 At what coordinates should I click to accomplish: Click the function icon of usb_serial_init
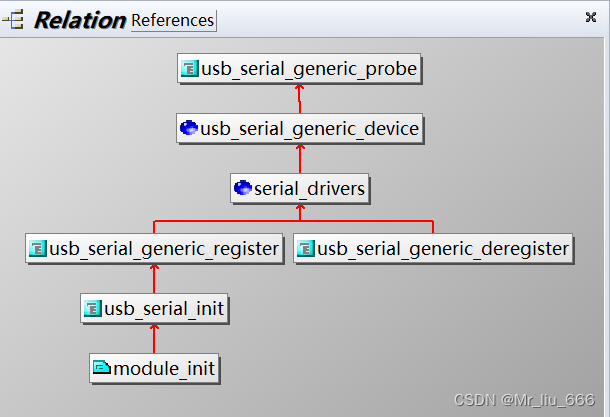coord(93,308)
